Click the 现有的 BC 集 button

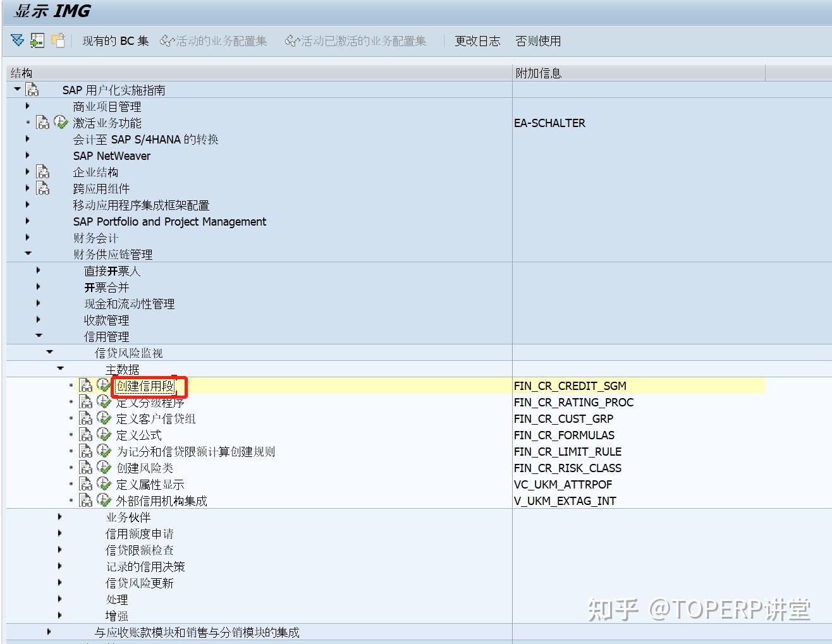click(116, 40)
